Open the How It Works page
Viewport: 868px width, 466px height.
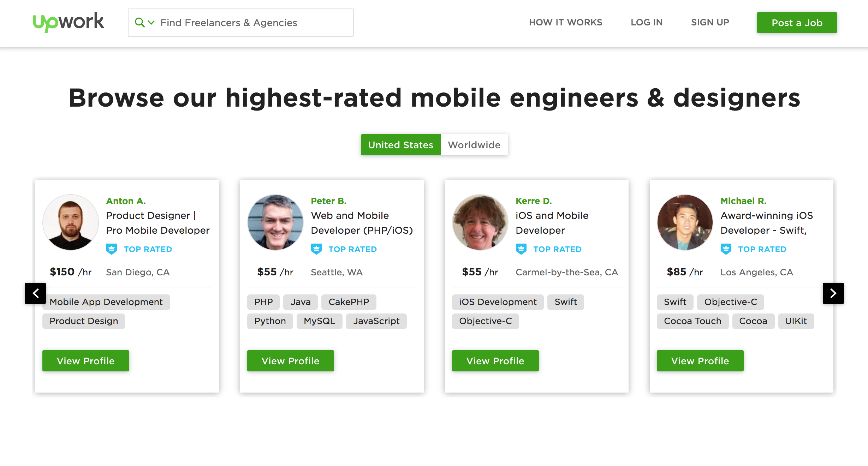(565, 23)
